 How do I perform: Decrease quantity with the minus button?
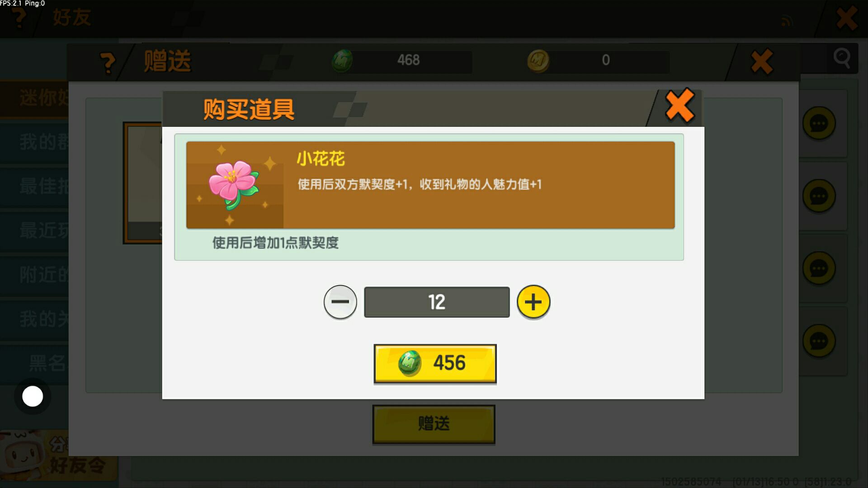(x=340, y=302)
